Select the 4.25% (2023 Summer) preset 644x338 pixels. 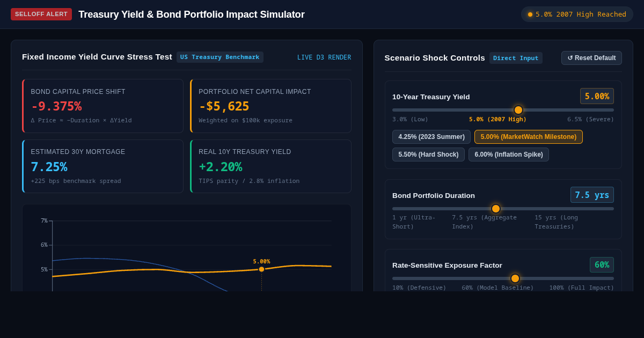[x=431, y=137]
